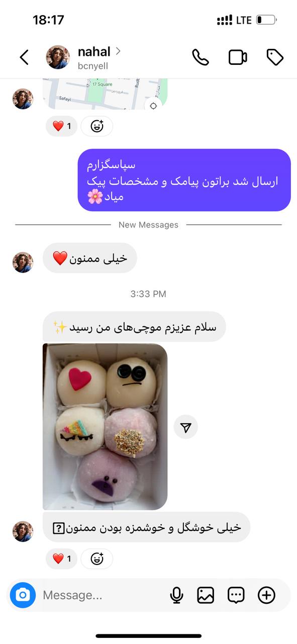The width and height of the screenshot is (297, 644).
Task: Record a voice message with microphone
Action: click(x=176, y=595)
